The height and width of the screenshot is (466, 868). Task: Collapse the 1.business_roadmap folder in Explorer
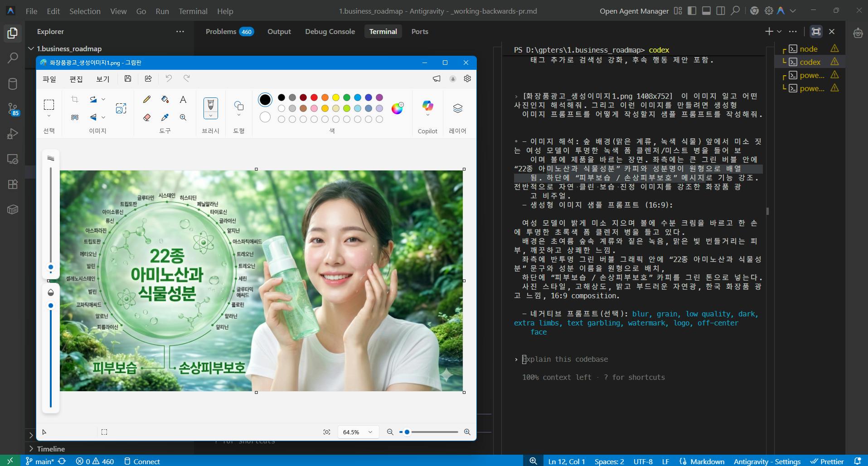pos(31,49)
